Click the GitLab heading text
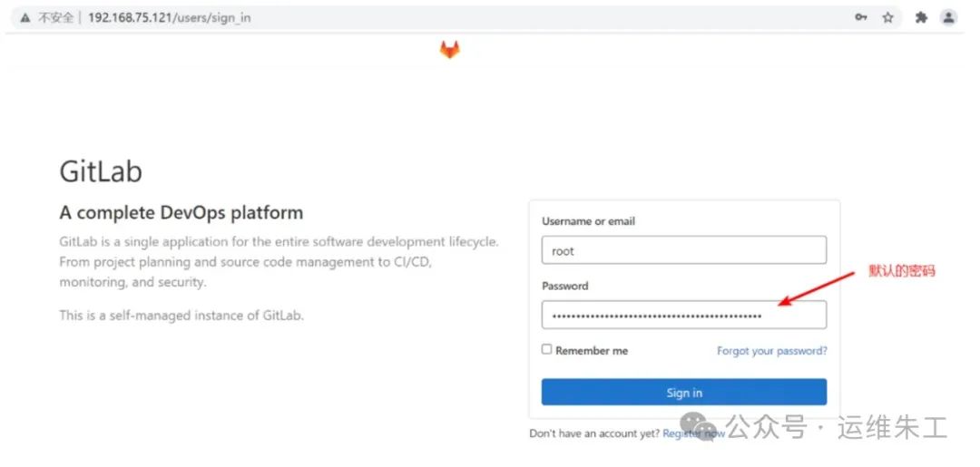Screen dimensions: 980x467 pos(101,171)
